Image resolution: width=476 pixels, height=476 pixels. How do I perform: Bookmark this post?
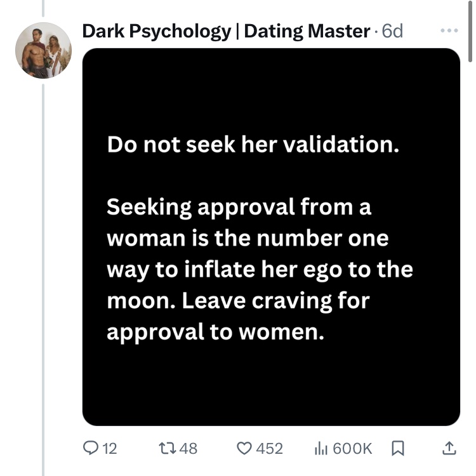(x=398, y=448)
